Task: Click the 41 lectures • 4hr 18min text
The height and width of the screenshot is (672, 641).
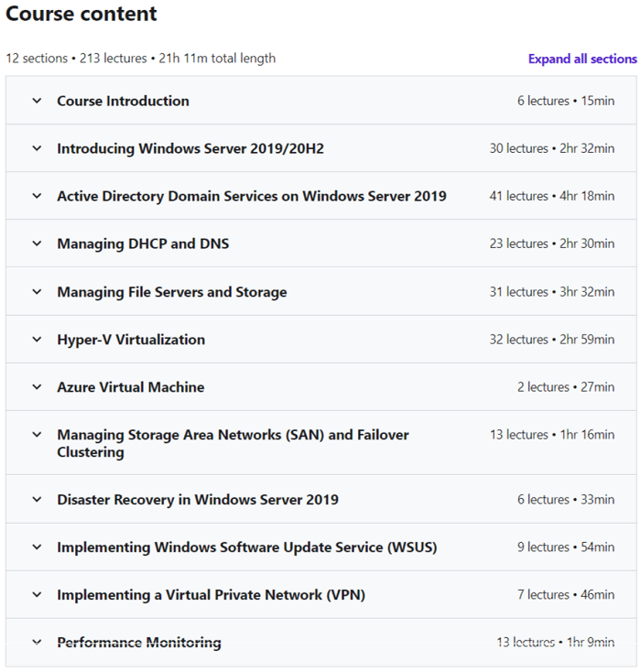Action: 551,196
